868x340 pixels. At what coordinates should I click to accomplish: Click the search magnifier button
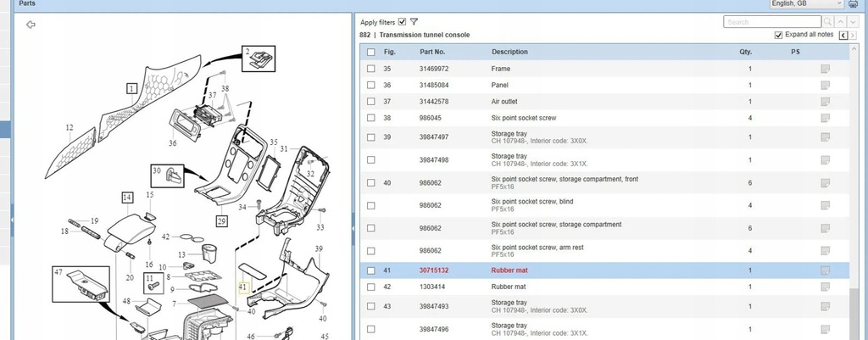827,22
